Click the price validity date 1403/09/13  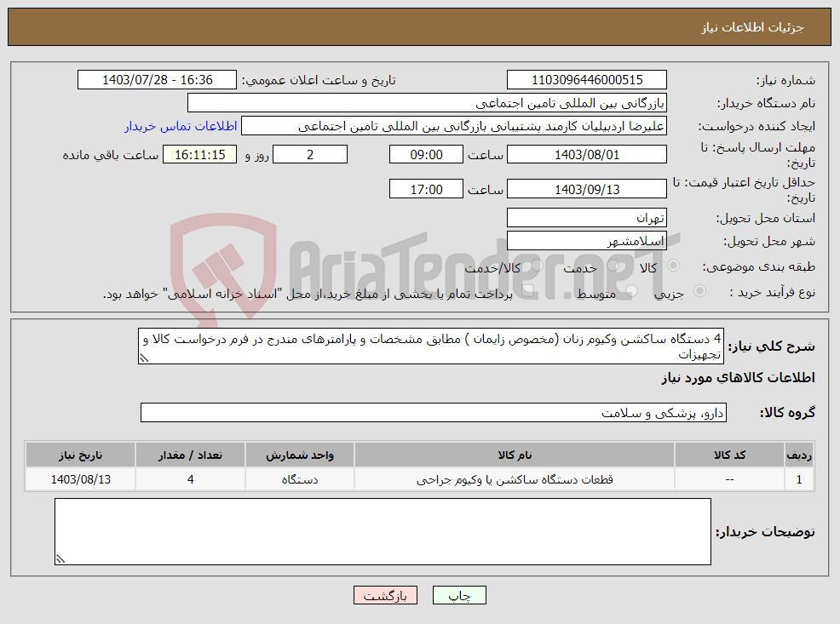pos(587,190)
